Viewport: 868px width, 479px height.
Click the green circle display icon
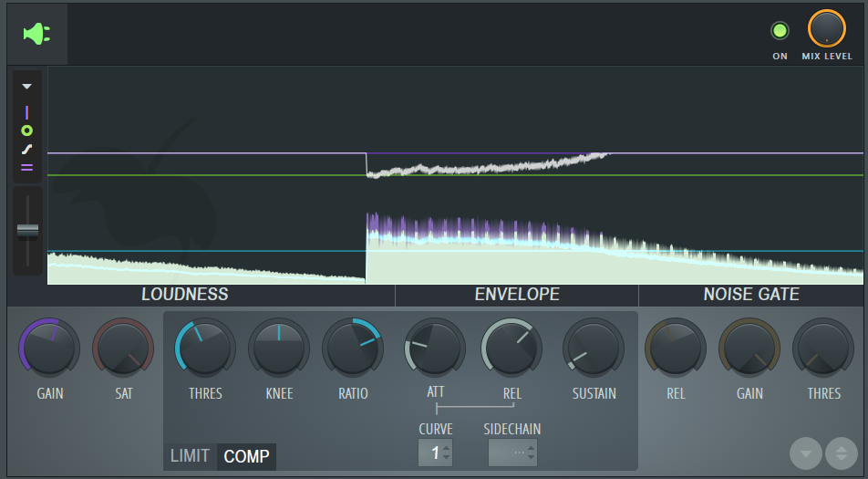[x=26, y=130]
